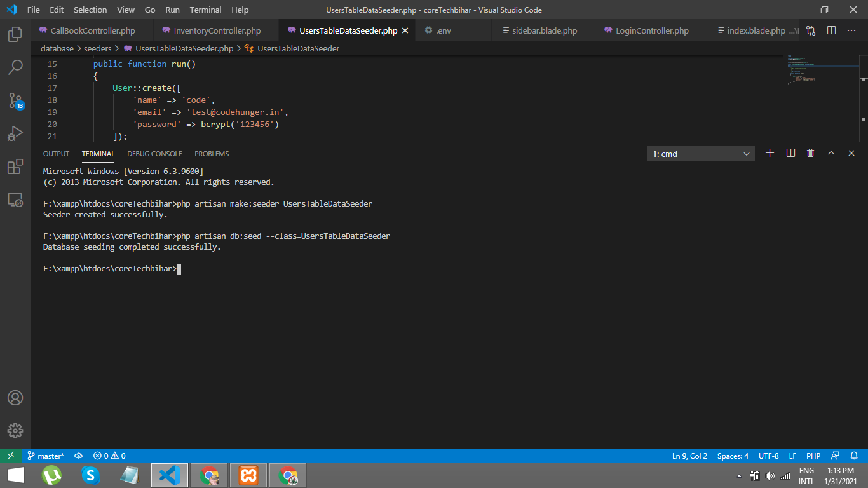Click 'test@codehunger.in' email string in code
This screenshot has width=868, height=488.
coord(236,112)
